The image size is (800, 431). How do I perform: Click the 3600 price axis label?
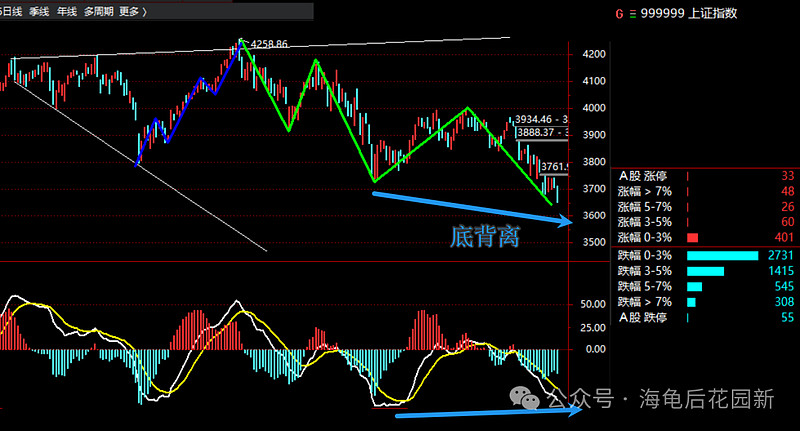594,215
